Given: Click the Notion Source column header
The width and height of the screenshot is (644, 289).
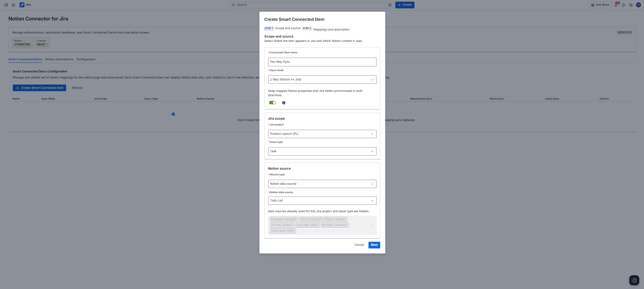Looking at the screenshot, I should click(x=205, y=99).
